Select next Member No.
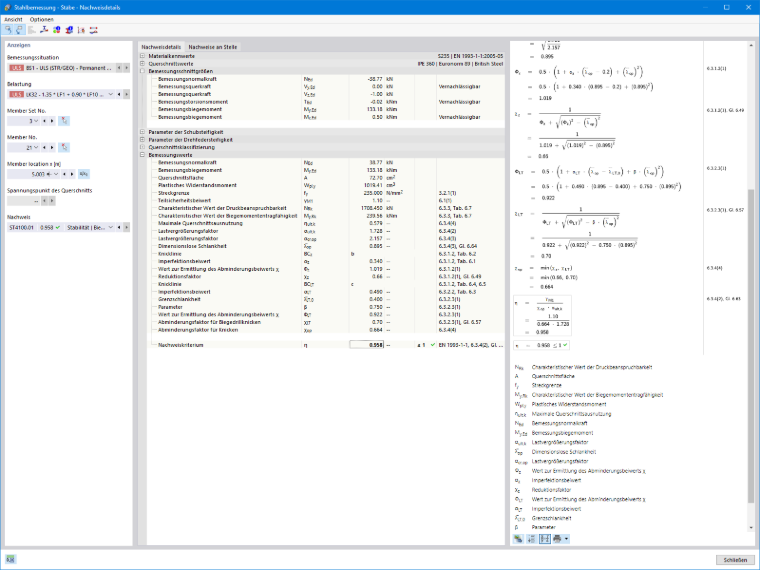Screen dimensions: 760x570 (x=52, y=147)
